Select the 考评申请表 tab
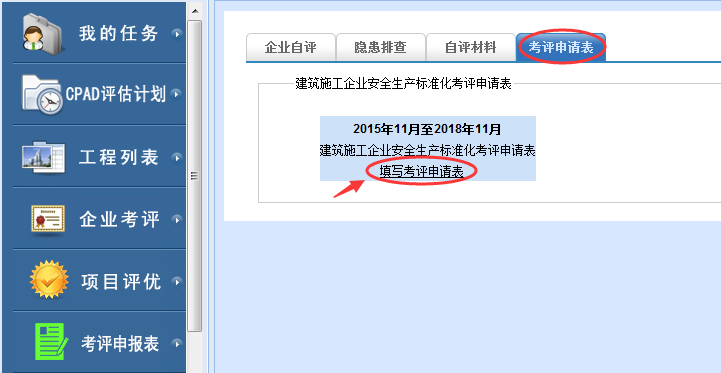The height and width of the screenshot is (373, 721). tap(561, 47)
